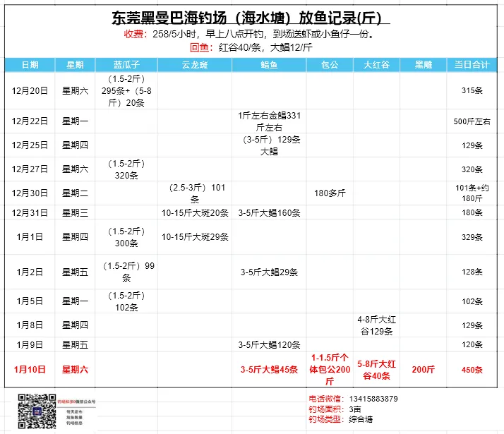Select the 收费 258/5小时 fee line
The image size is (504, 434).
pos(249,34)
